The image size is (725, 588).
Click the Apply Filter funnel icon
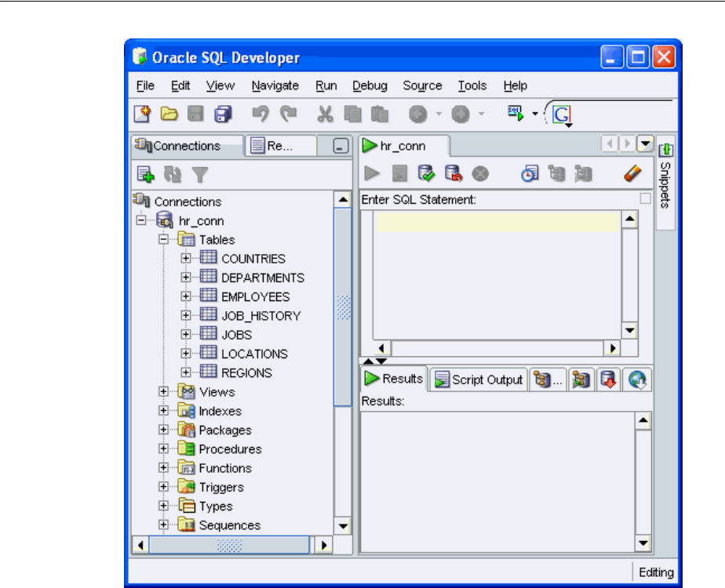[x=200, y=175]
